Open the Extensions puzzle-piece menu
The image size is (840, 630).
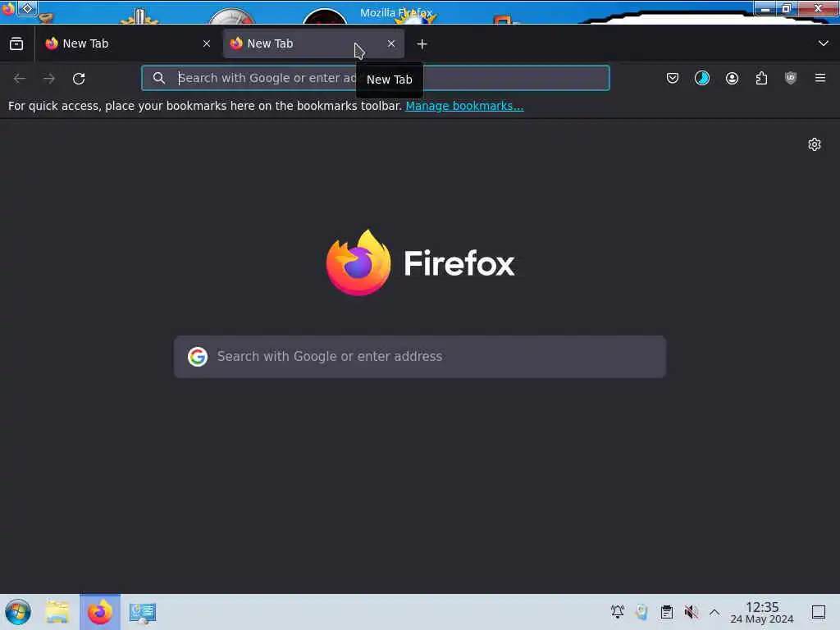pos(761,78)
